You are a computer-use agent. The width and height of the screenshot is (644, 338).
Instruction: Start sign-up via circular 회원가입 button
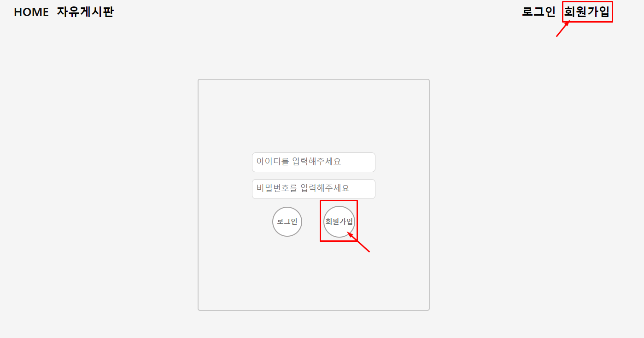[x=339, y=221]
